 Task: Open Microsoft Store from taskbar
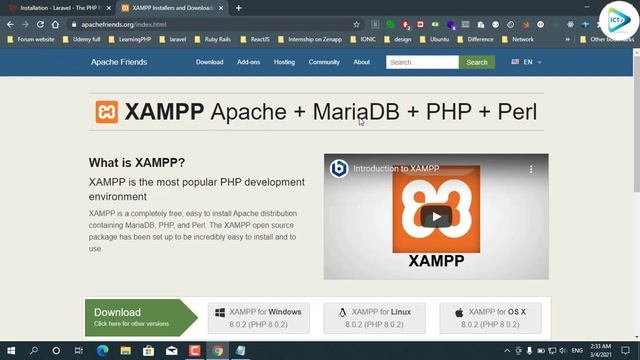pos(149,351)
